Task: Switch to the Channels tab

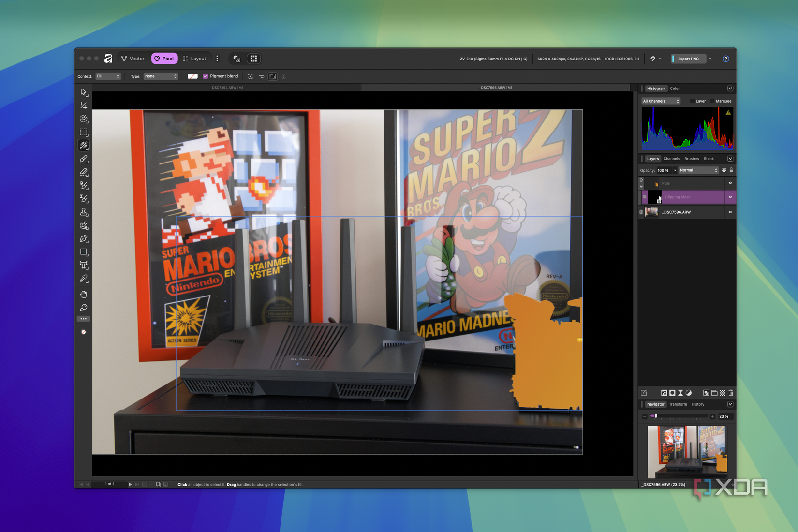Action: coord(671,158)
